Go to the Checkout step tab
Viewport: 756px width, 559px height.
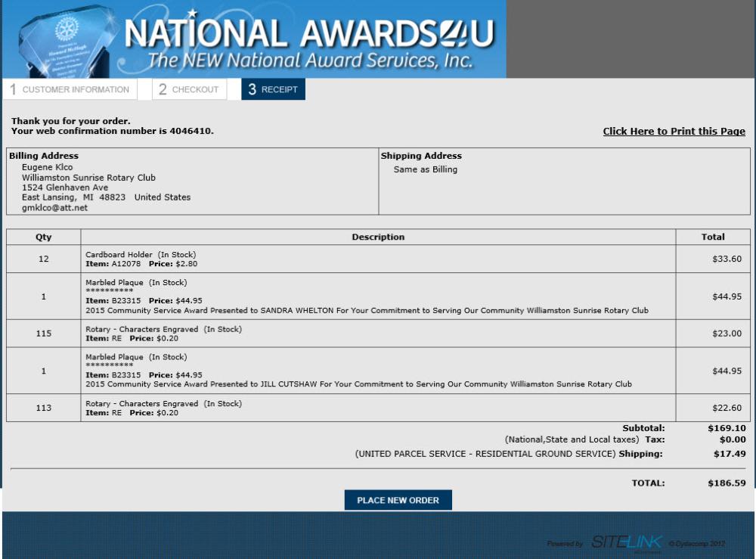pyautogui.click(x=189, y=89)
